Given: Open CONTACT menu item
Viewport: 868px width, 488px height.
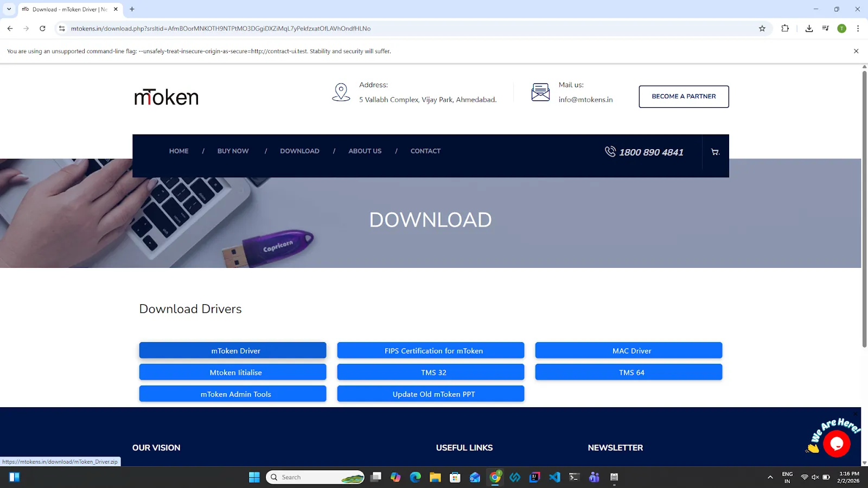Looking at the screenshot, I should 425,151.
